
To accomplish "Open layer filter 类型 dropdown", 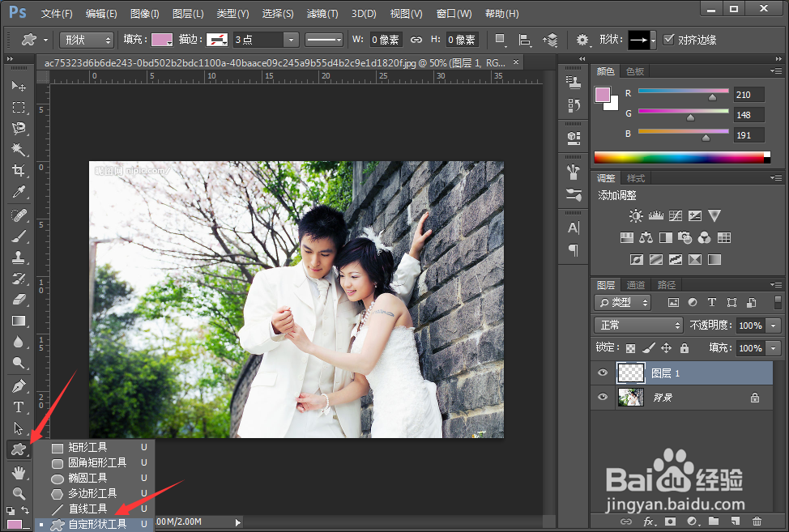I will click(622, 302).
